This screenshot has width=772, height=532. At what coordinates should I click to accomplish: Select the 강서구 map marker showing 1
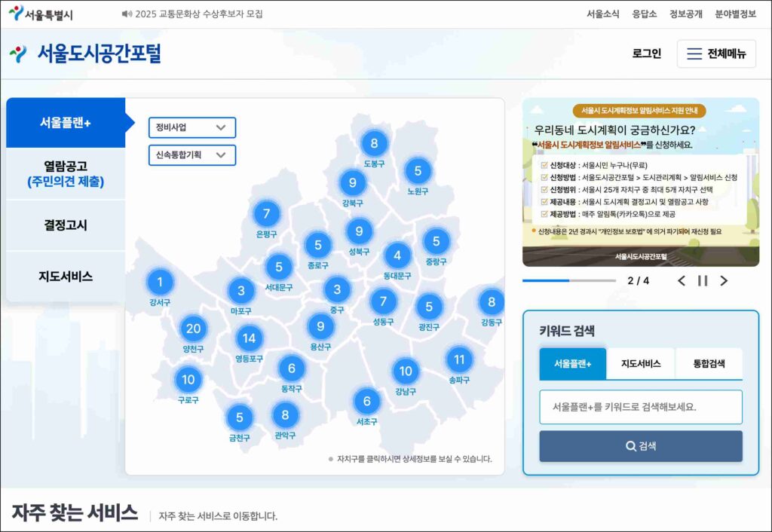[160, 282]
